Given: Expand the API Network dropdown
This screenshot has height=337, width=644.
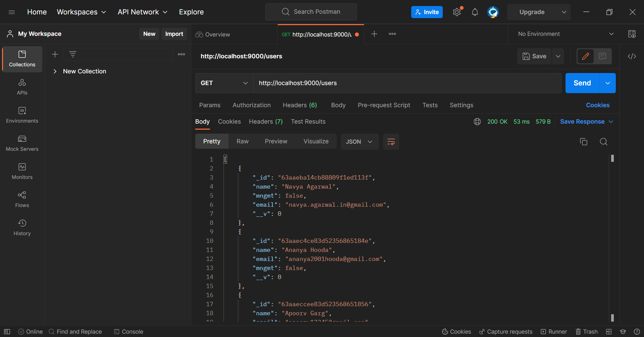Looking at the screenshot, I should pos(143,12).
